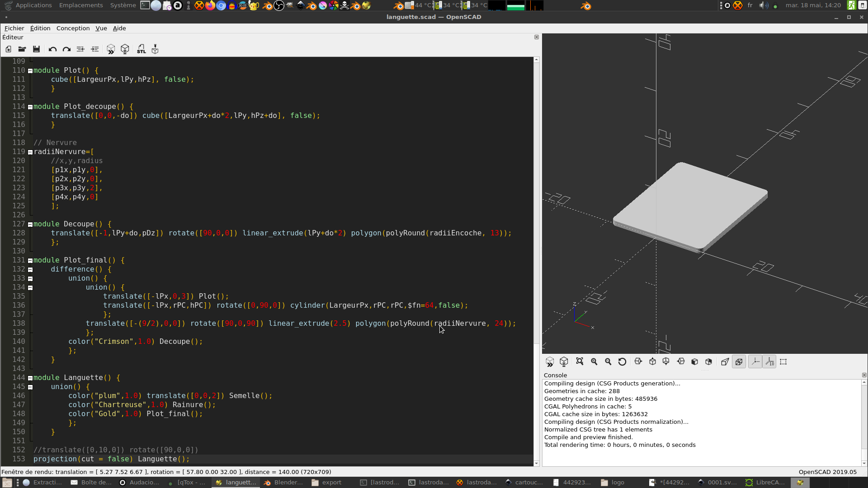Switch to Blender window in taskbar
Viewport: 868px width, 488px height.
pos(283,483)
